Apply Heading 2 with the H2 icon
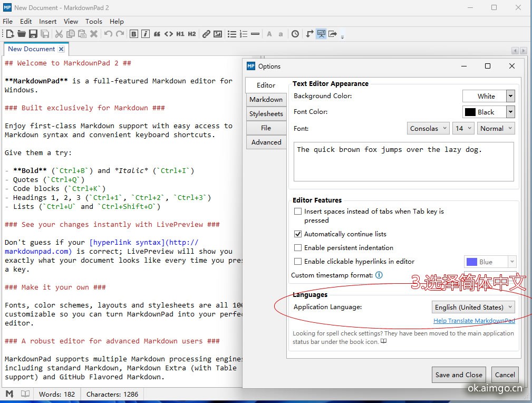This screenshot has width=532, height=403. (x=192, y=34)
